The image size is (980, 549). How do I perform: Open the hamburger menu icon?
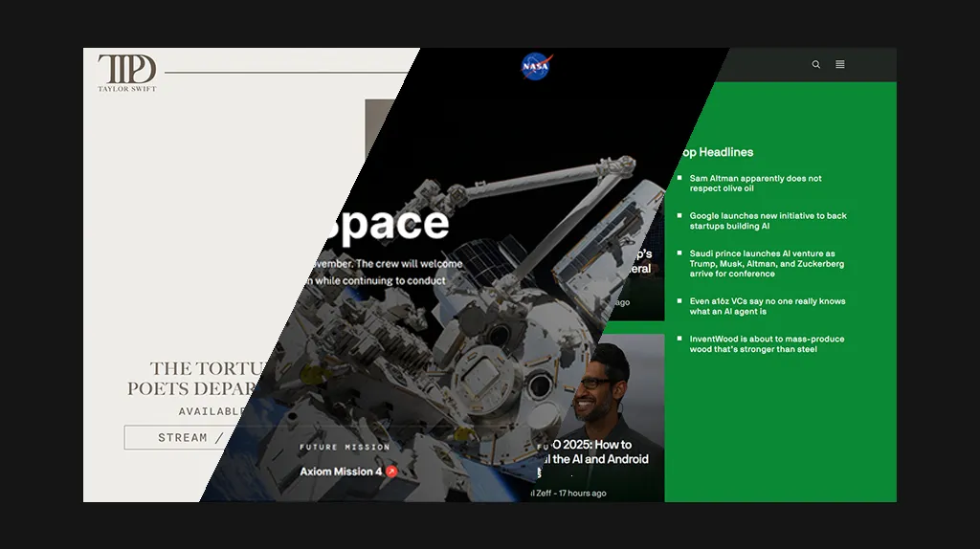(x=840, y=64)
